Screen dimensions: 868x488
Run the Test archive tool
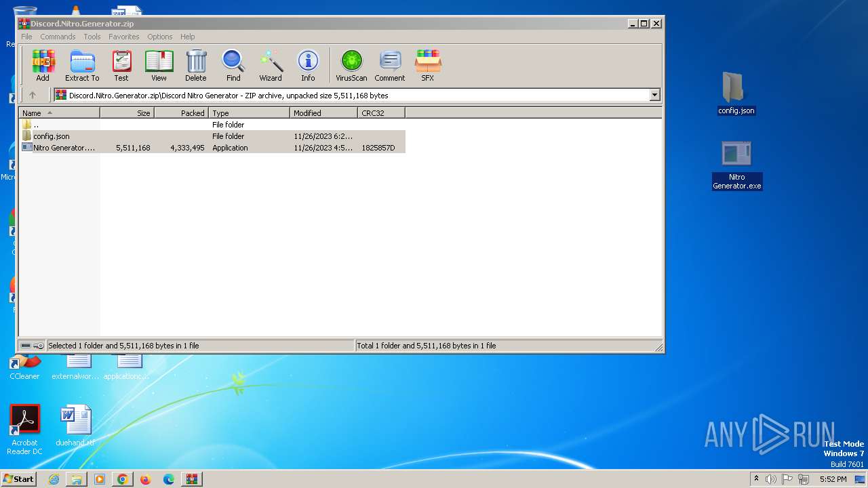click(x=121, y=66)
